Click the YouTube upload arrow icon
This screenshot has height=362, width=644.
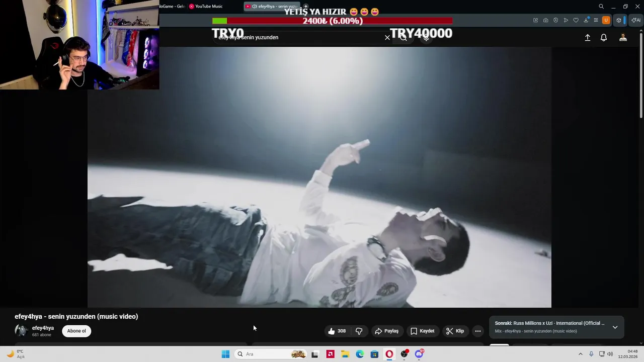(x=587, y=38)
